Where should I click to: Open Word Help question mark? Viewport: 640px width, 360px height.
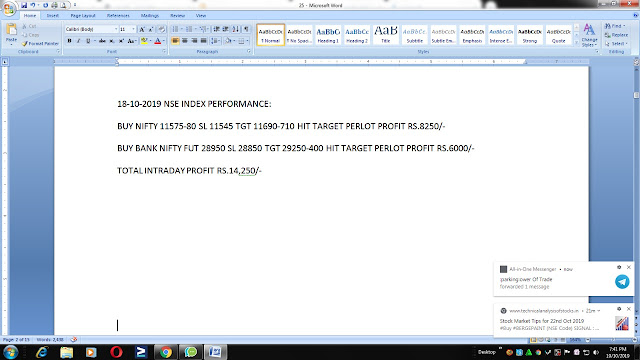(635, 16)
